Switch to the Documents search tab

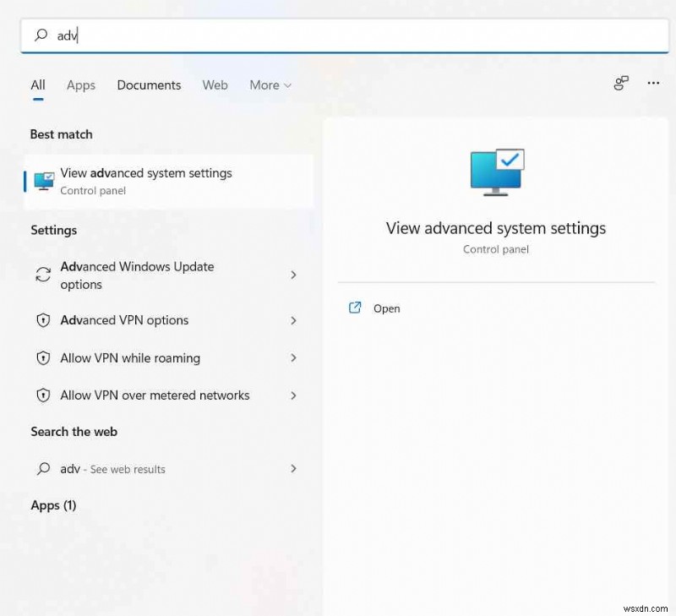click(x=149, y=85)
